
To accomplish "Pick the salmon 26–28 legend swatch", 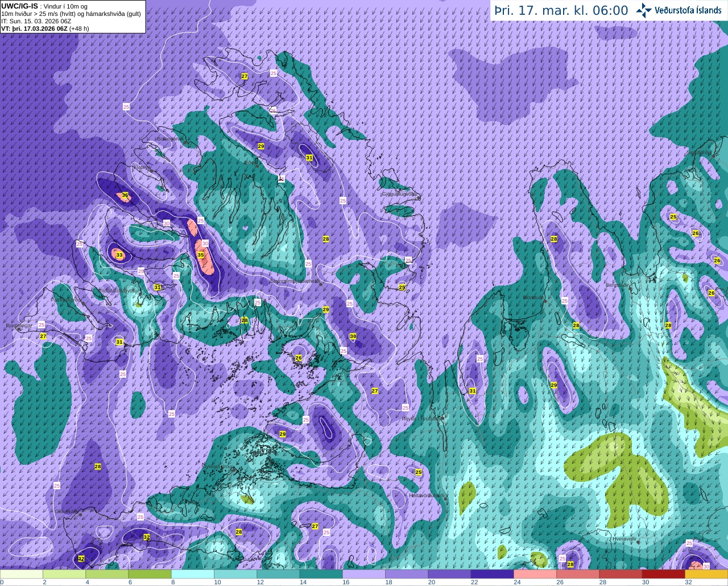I will point(578,574).
